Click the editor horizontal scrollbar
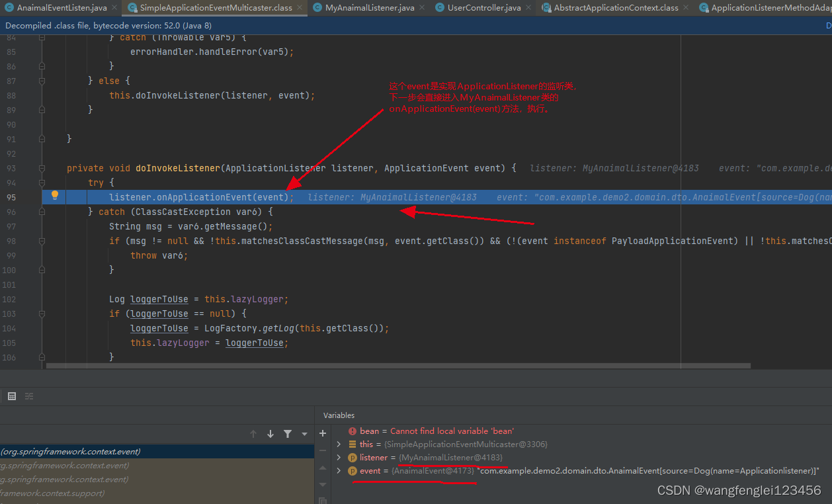Image resolution: width=832 pixels, height=504 pixels. point(399,365)
